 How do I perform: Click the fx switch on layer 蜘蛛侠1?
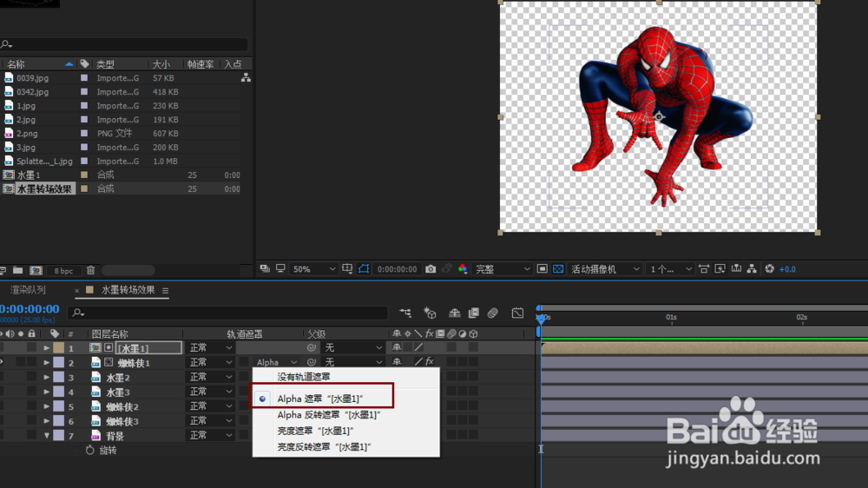430,362
